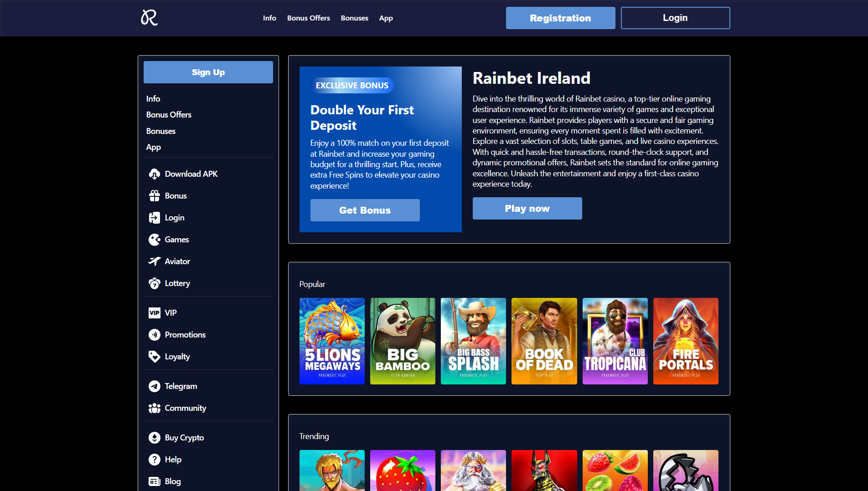
Task: Select Bonus Offers in the sidebar menu
Action: click(169, 115)
